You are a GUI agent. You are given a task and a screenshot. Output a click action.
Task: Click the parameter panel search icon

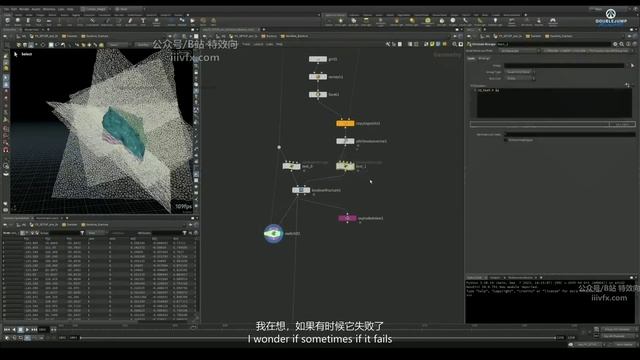622,44
